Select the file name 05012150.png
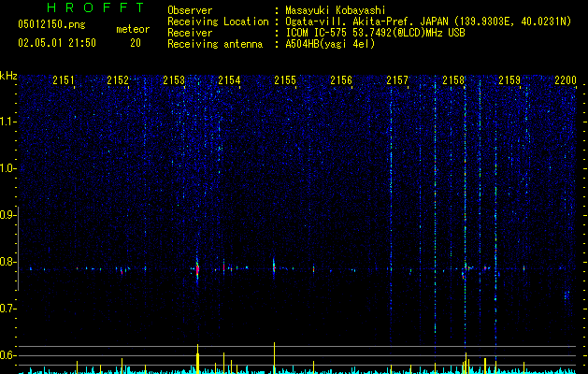The height and width of the screenshot is (374, 588). click(51, 25)
